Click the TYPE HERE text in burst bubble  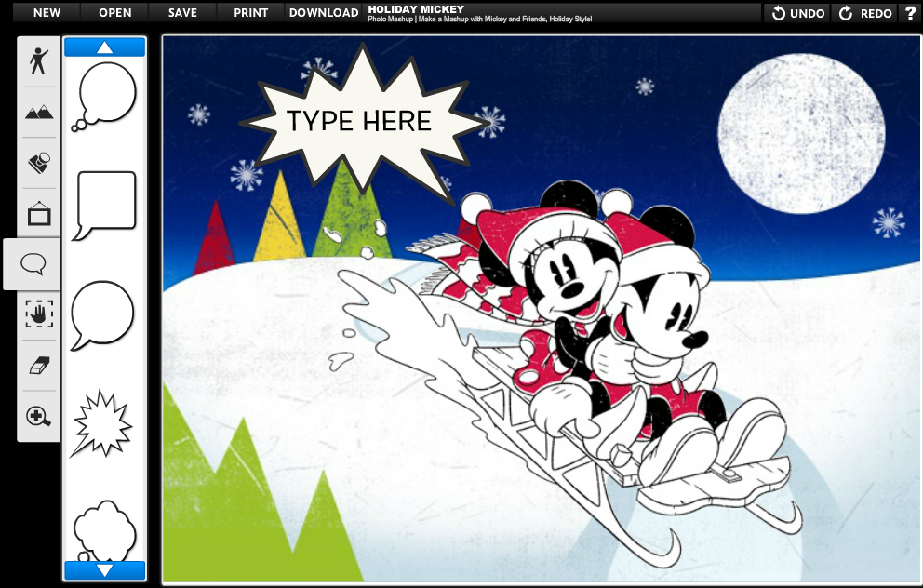pyautogui.click(x=359, y=121)
